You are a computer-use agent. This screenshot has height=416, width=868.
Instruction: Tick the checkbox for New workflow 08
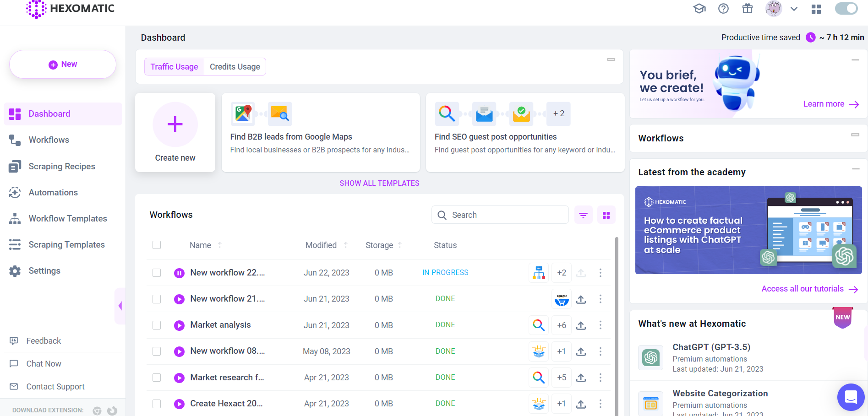(x=157, y=351)
